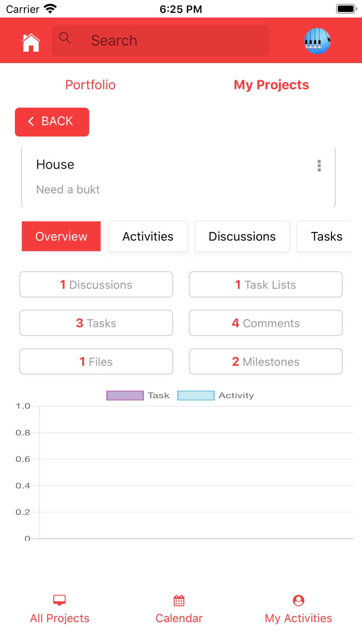Viewport: 362px width, 644px height.
Task: Click the BACK chevron button
Action: click(x=52, y=122)
